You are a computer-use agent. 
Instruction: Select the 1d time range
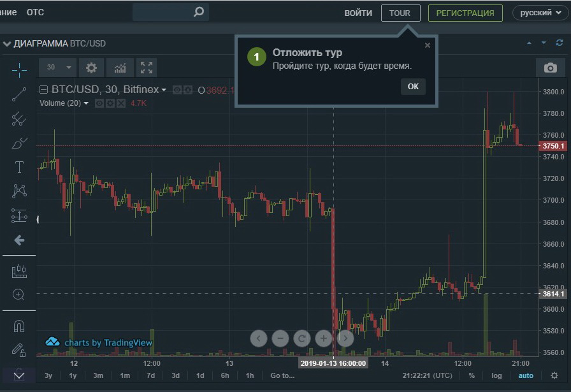coord(200,375)
